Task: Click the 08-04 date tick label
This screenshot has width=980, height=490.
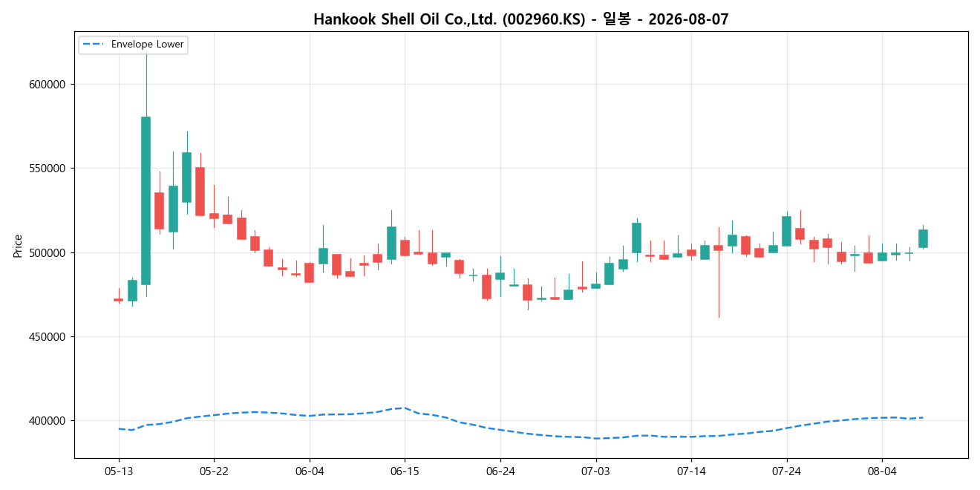Action: coord(882,471)
